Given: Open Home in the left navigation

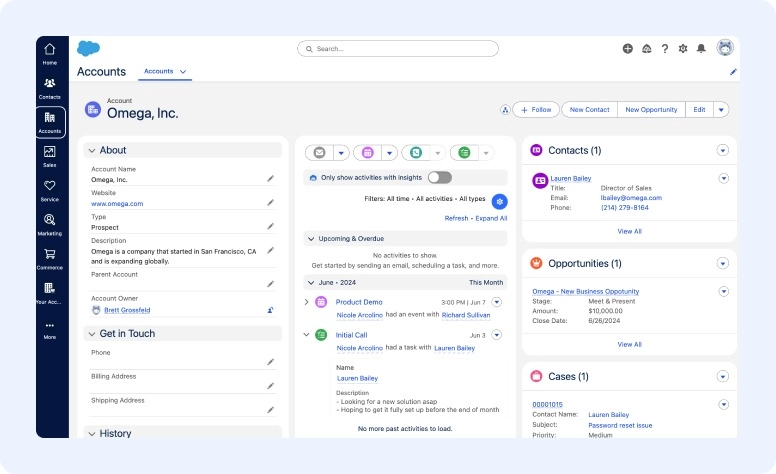Looking at the screenshot, I should point(49,54).
